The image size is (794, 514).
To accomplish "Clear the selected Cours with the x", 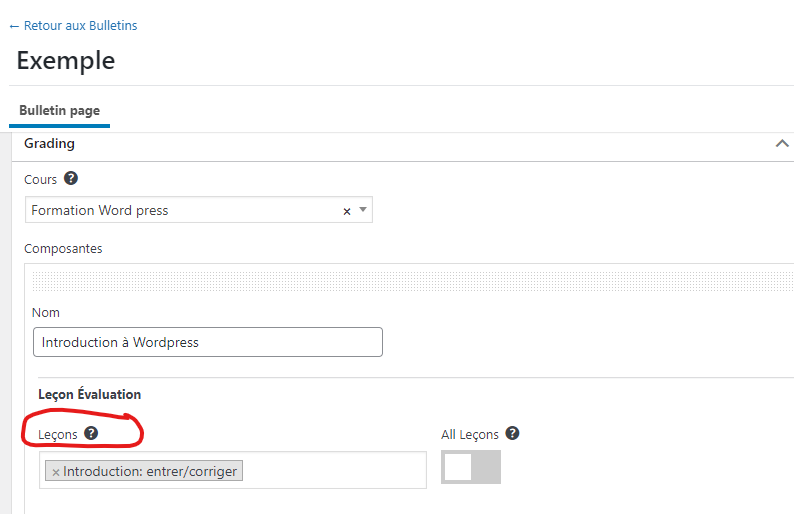I will (347, 211).
